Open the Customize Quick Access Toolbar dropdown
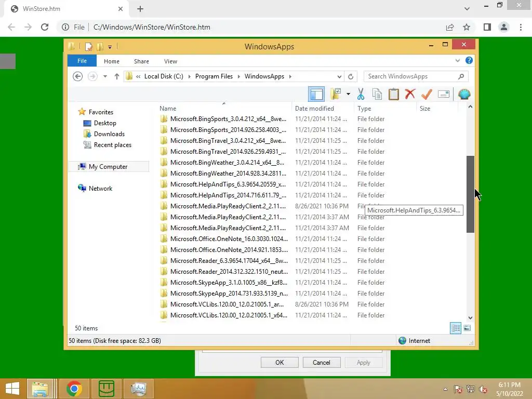532x399 pixels. click(x=110, y=47)
